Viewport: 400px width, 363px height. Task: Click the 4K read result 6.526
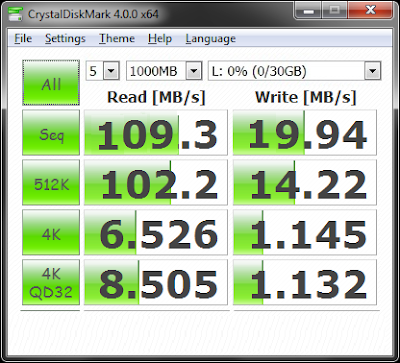[x=156, y=232]
